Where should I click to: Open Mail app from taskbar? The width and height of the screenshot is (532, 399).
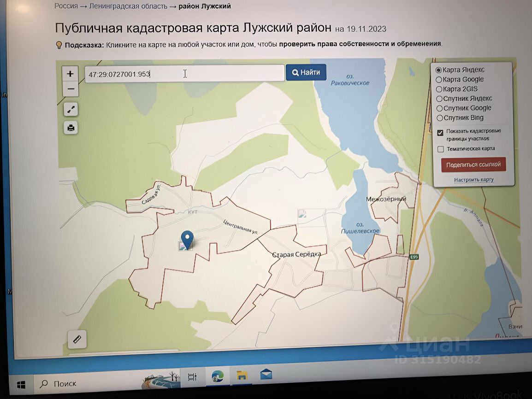[x=266, y=375]
